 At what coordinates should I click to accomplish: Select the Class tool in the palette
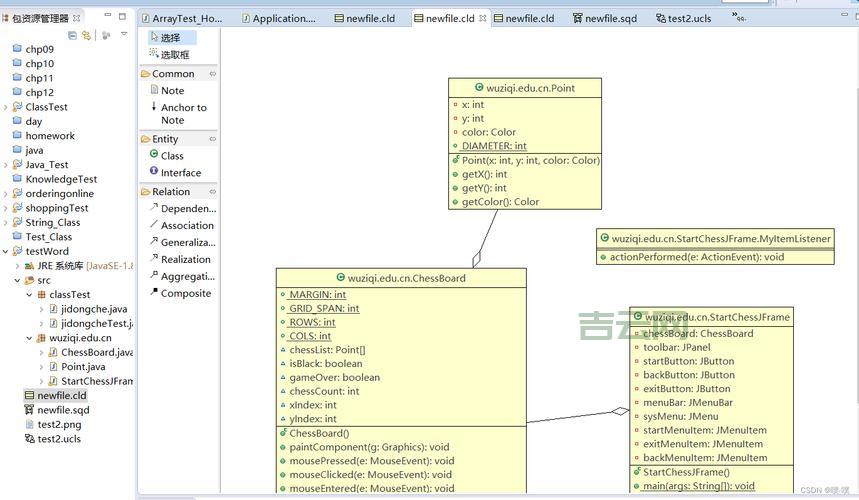click(x=172, y=156)
